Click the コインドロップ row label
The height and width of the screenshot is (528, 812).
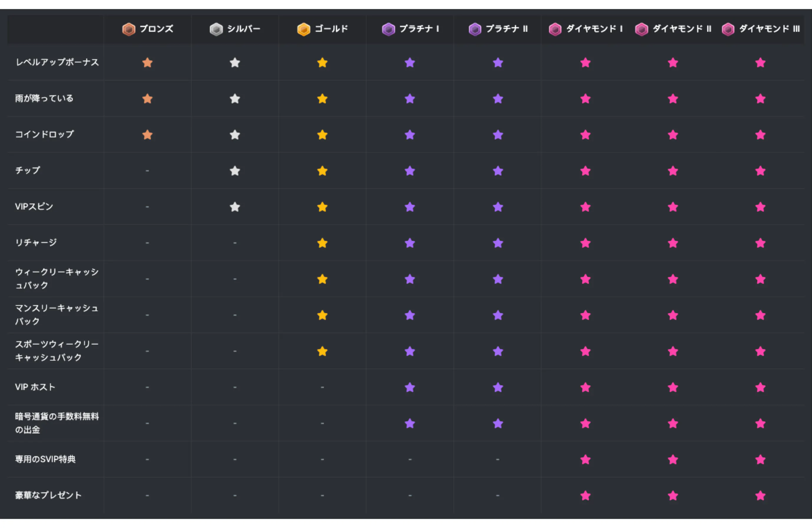(x=44, y=134)
